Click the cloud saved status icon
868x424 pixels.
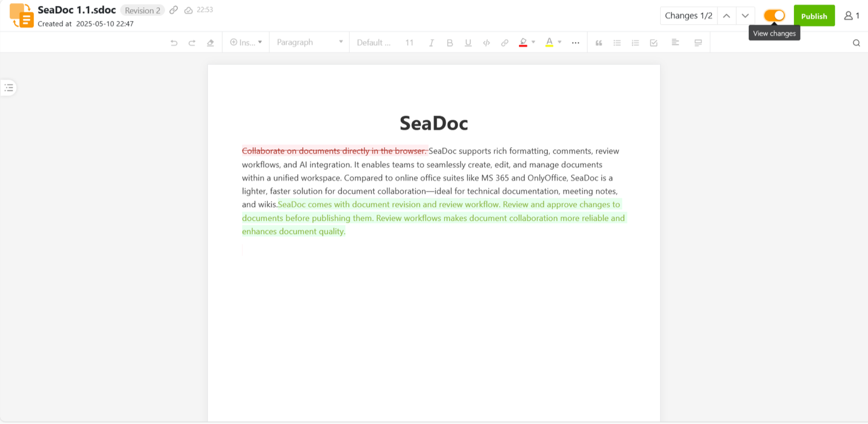[189, 10]
